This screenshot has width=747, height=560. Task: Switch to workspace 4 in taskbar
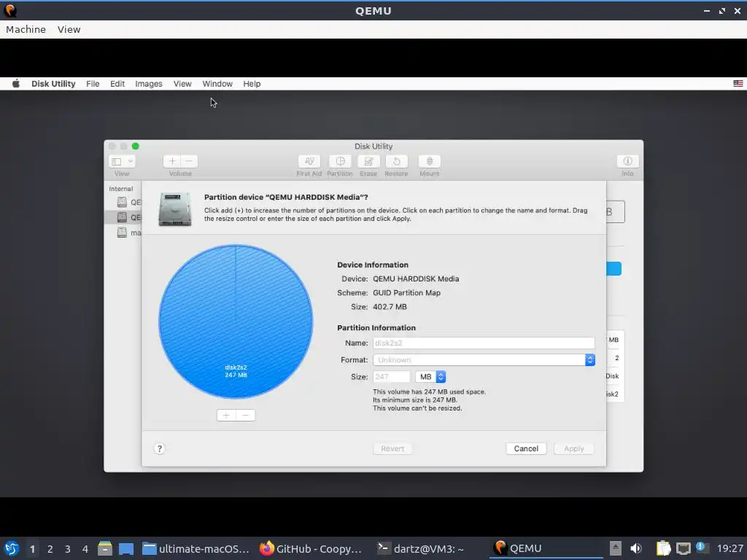point(85,549)
